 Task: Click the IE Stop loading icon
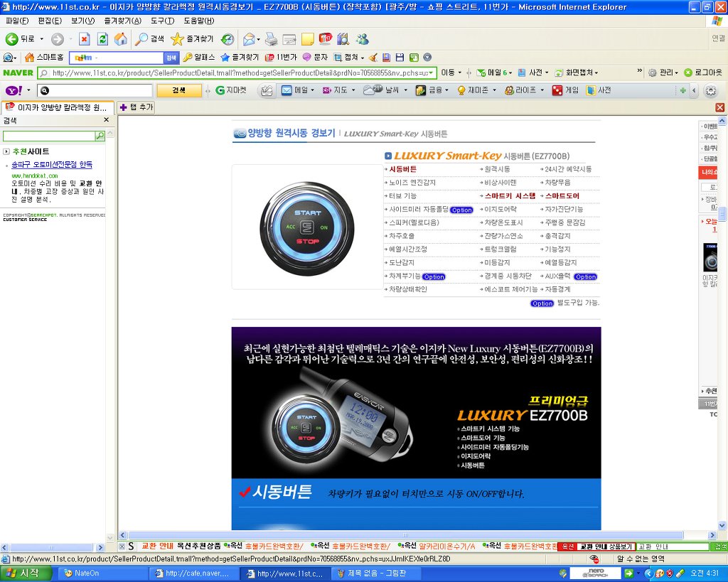coord(84,40)
